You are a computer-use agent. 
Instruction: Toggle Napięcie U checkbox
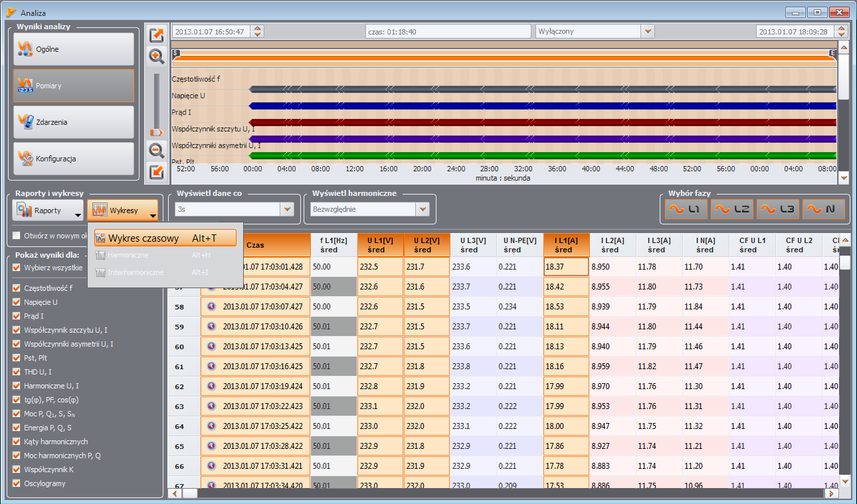pyautogui.click(x=17, y=302)
